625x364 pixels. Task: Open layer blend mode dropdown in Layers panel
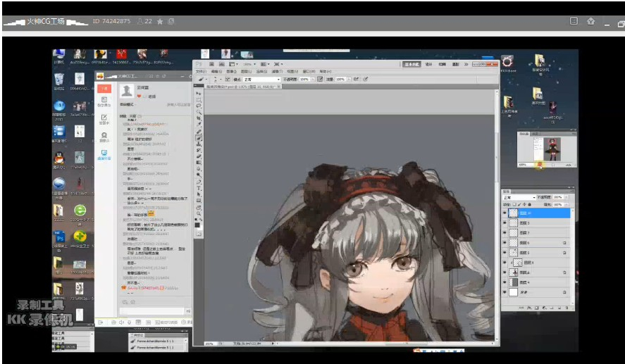[x=519, y=198]
